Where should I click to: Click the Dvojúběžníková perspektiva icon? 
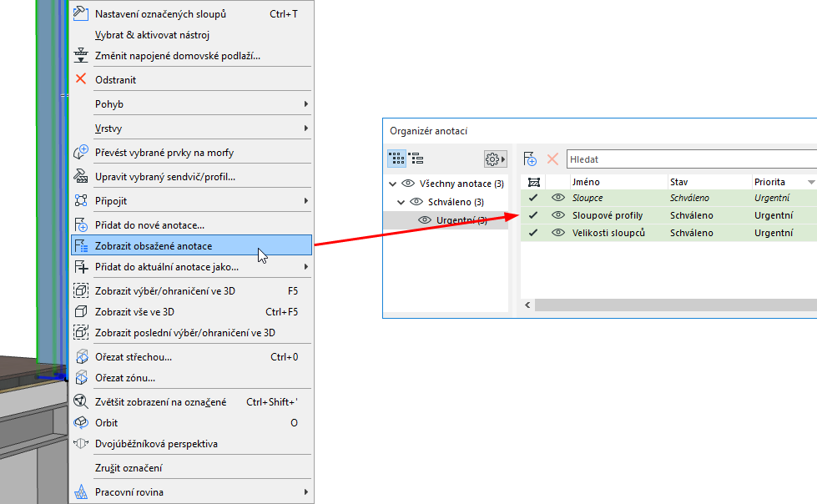[x=81, y=444]
